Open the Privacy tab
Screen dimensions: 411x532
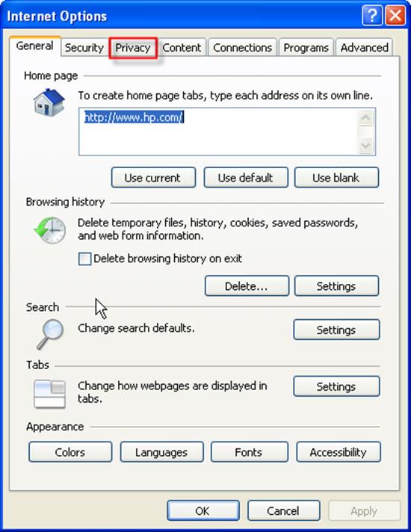pyautogui.click(x=133, y=48)
